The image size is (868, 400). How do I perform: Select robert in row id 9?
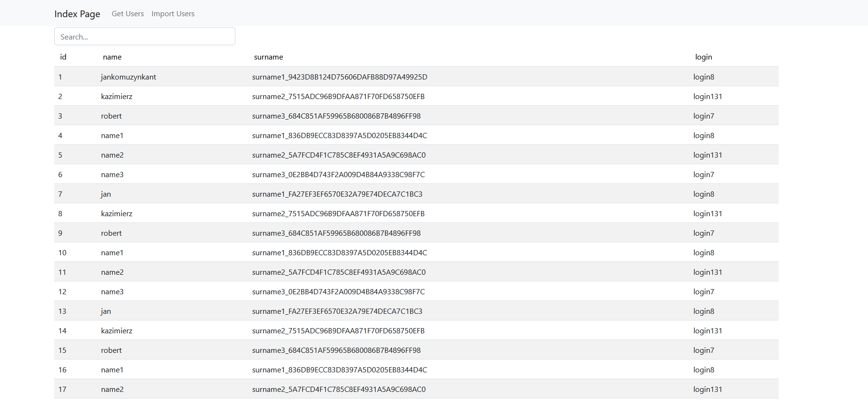pos(111,233)
